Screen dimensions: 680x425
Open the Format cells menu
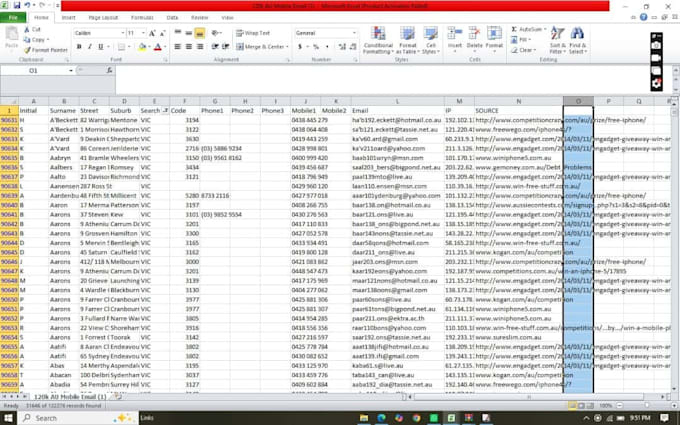pos(494,39)
